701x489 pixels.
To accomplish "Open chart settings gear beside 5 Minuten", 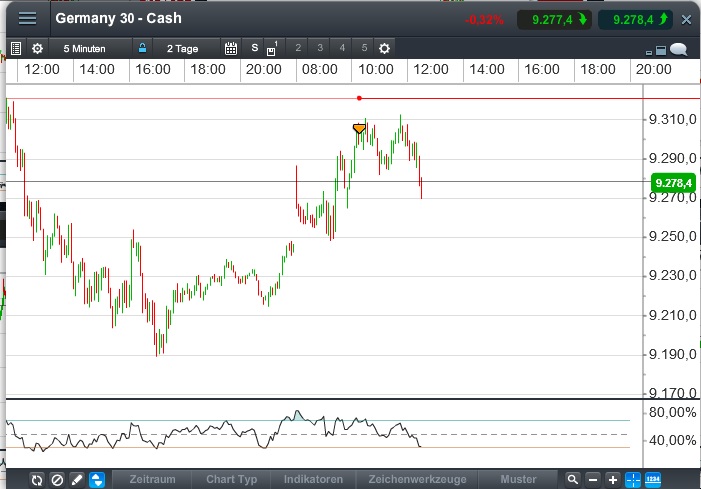I will tap(38, 48).
